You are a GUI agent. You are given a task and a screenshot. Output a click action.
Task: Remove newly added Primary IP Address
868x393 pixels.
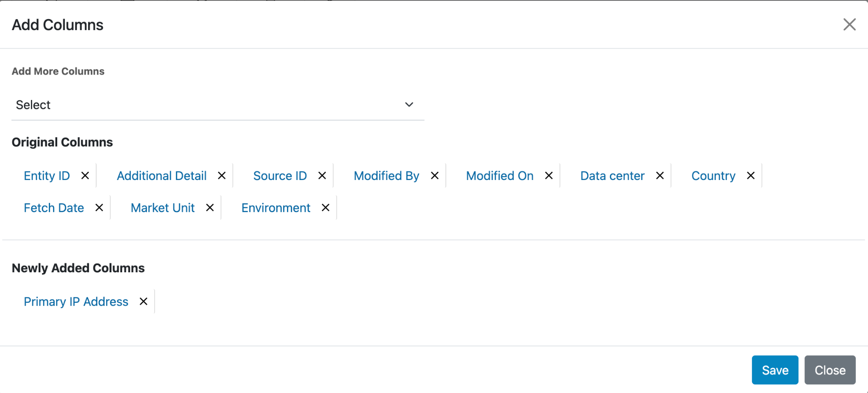click(x=144, y=302)
